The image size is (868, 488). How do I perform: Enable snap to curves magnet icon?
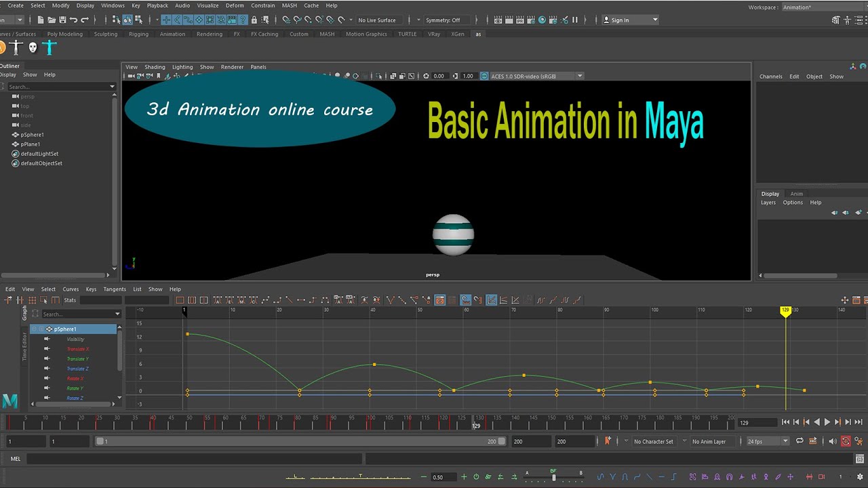coord(297,20)
